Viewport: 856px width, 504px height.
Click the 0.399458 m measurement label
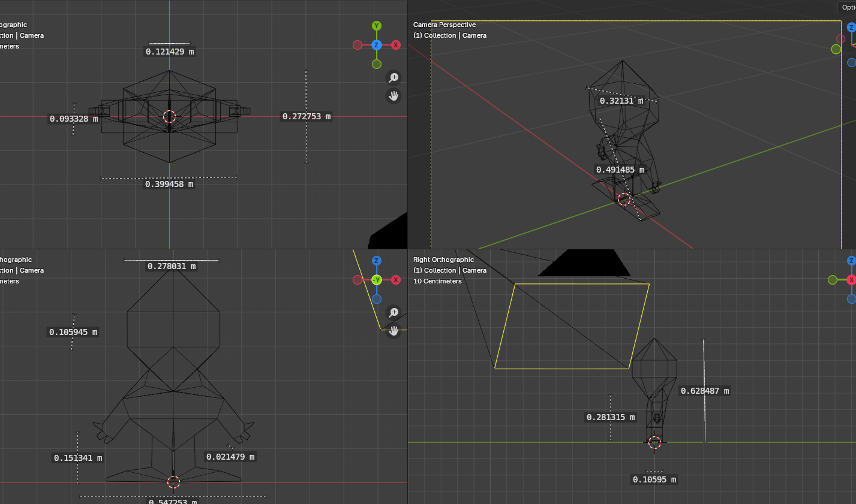pos(169,184)
